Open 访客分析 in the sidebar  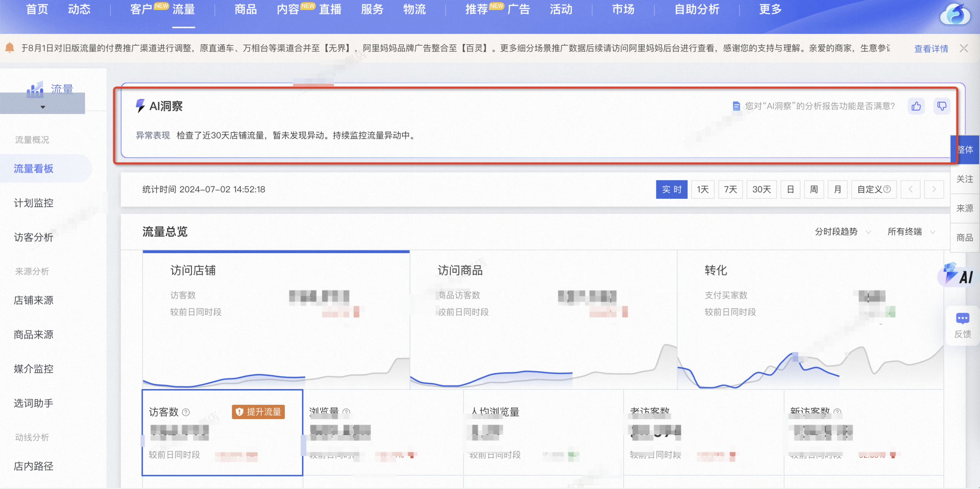33,237
